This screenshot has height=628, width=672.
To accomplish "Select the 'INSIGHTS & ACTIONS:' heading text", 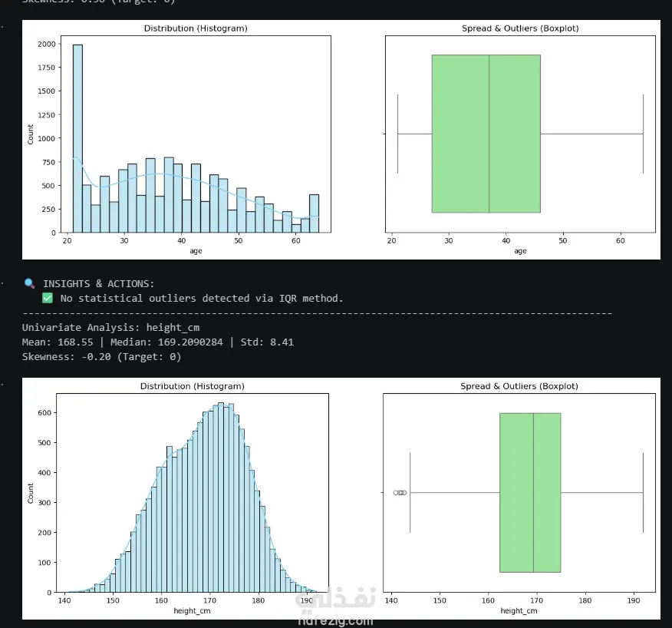I will (x=98, y=283).
